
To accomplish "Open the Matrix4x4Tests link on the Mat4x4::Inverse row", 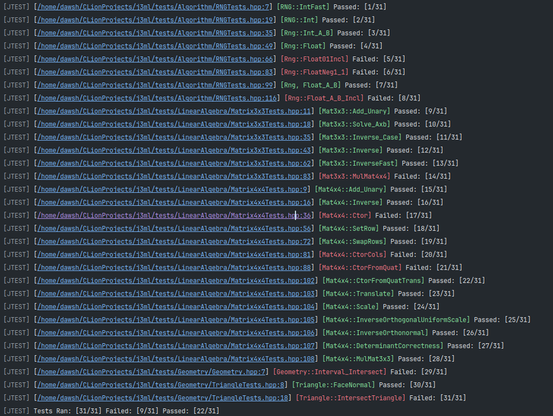I will (175, 202).
